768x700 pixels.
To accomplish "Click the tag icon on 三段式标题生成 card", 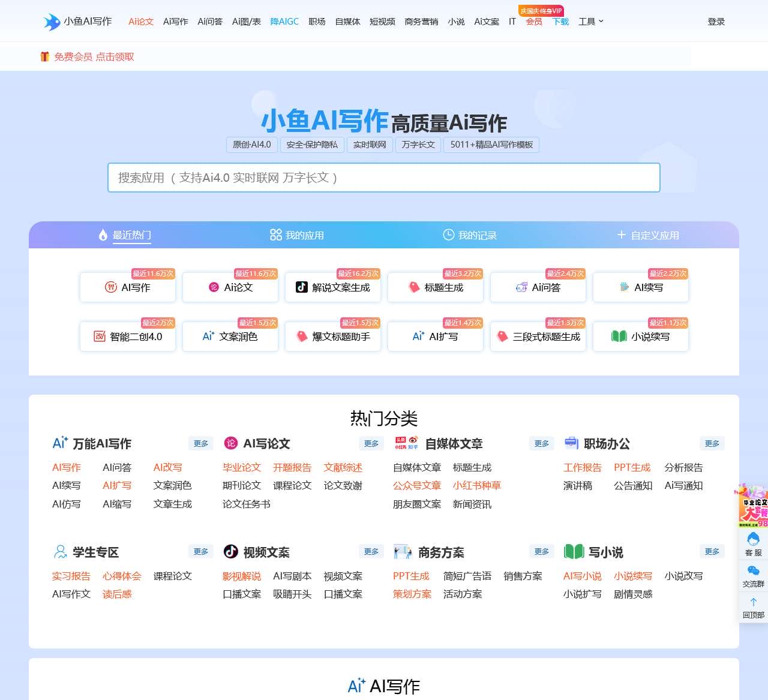I will pyautogui.click(x=502, y=337).
